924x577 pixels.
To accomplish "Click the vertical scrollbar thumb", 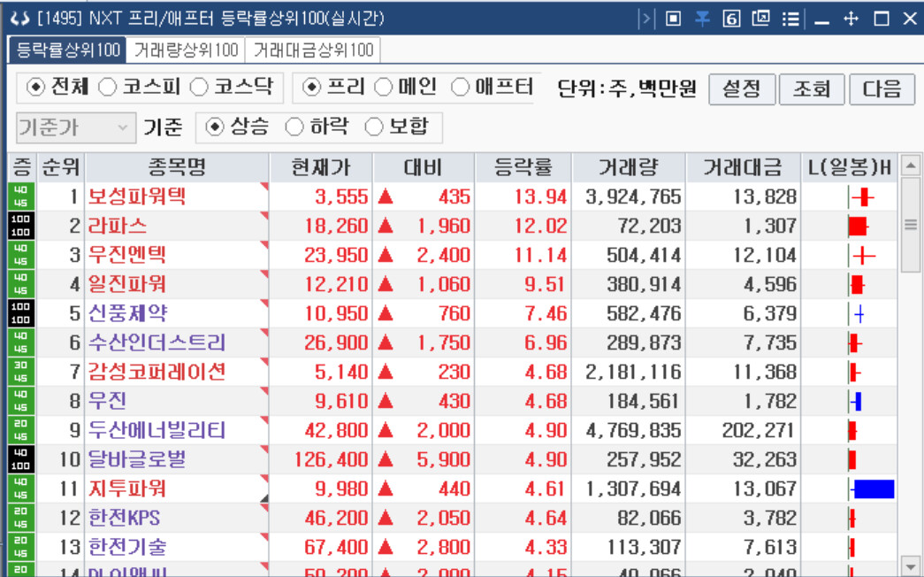I will click(x=911, y=224).
